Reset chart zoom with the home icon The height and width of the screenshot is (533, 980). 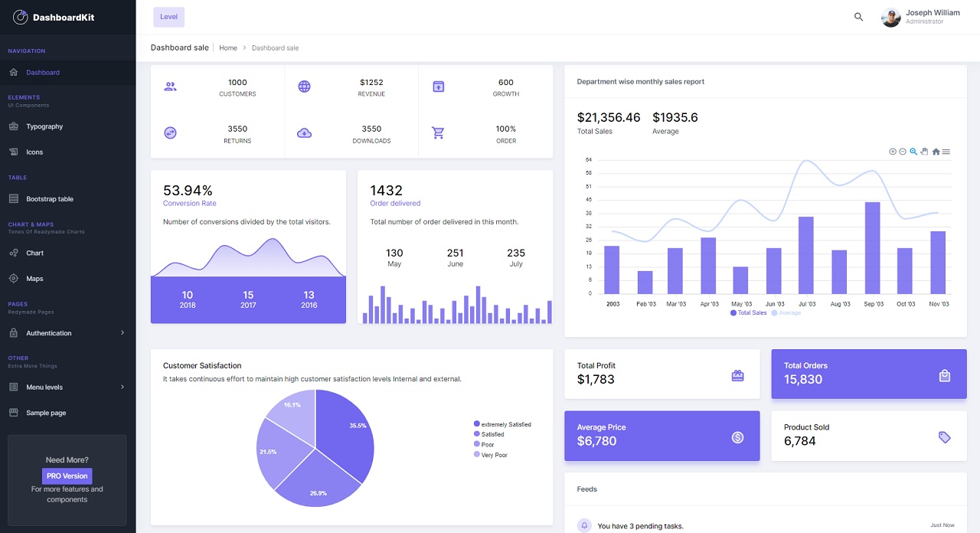(936, 152)
